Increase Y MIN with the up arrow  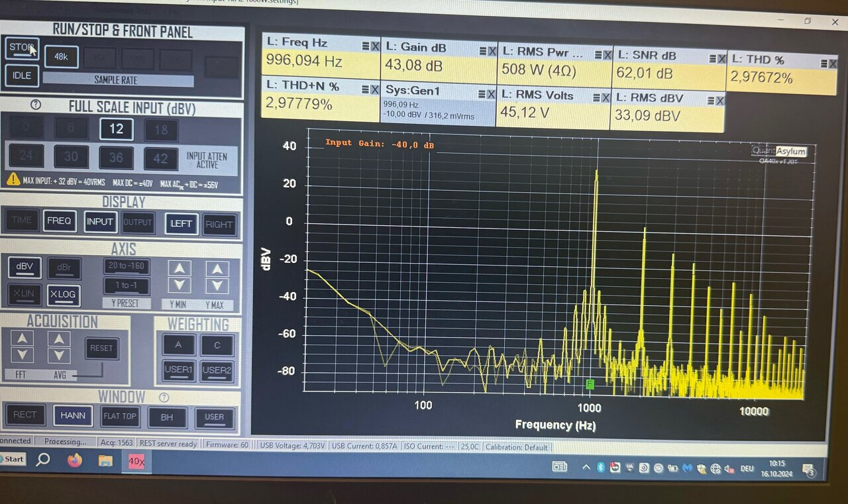tap(180, 268)
